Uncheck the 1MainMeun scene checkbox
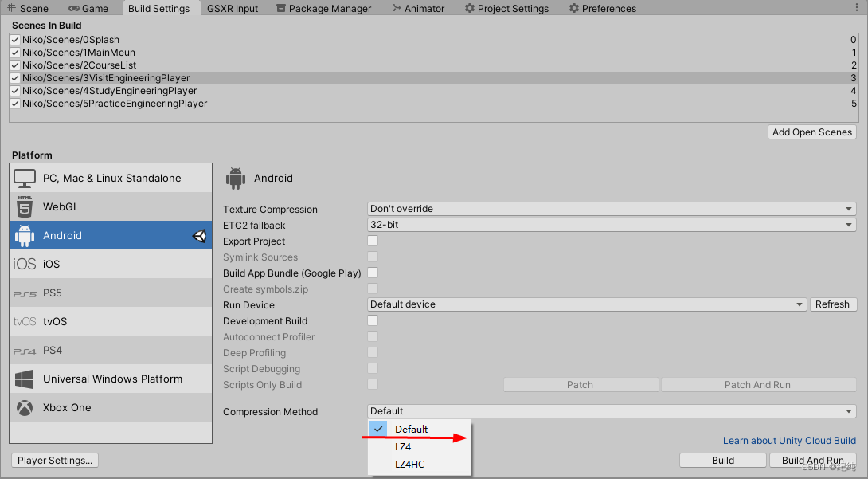Screen dimensions: 868x479 [x=15, y=53]
